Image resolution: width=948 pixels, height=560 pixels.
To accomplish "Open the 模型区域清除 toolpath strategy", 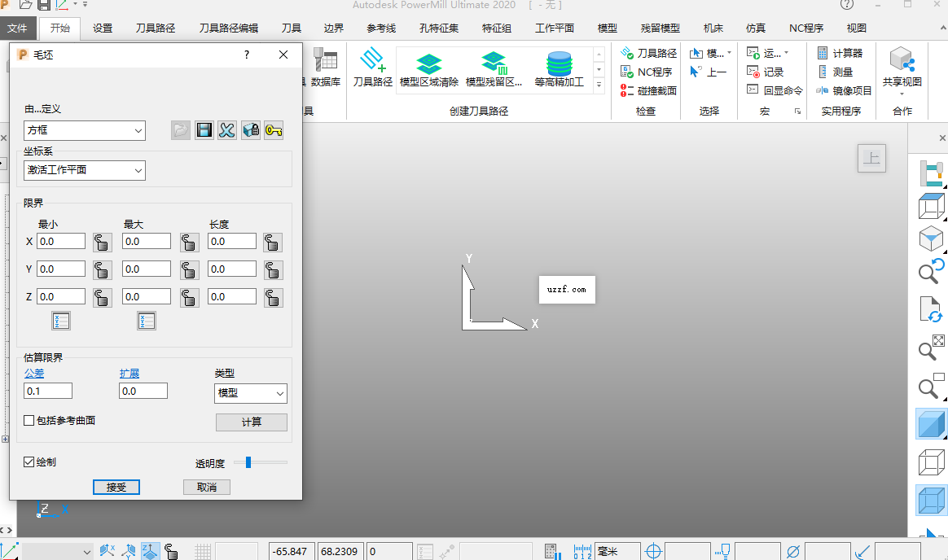I will tap(428, 68).
